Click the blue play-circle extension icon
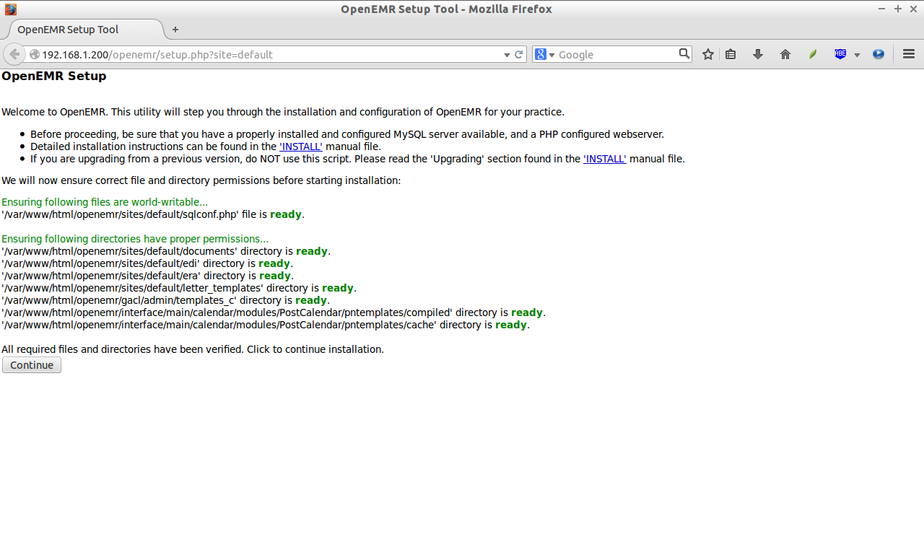This screenshot has width=924, height=560. (879, 54)
